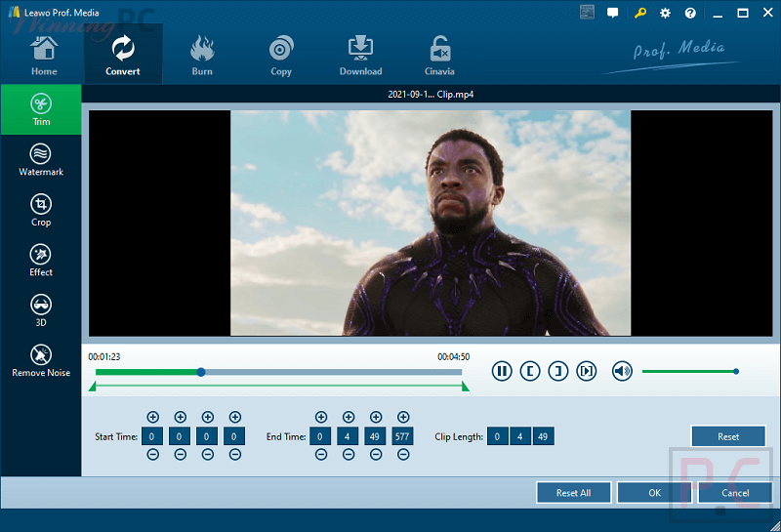This screenshot has height=532, width=781.
Task: Click the Start Time minutes field
Action: click(x=180, y=436)
